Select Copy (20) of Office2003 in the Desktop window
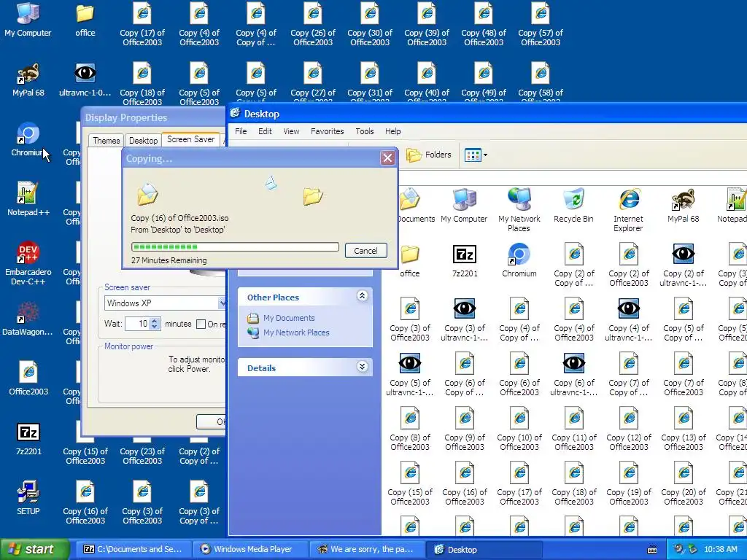This screenshot has width=747, height=560. coord(683,484)
